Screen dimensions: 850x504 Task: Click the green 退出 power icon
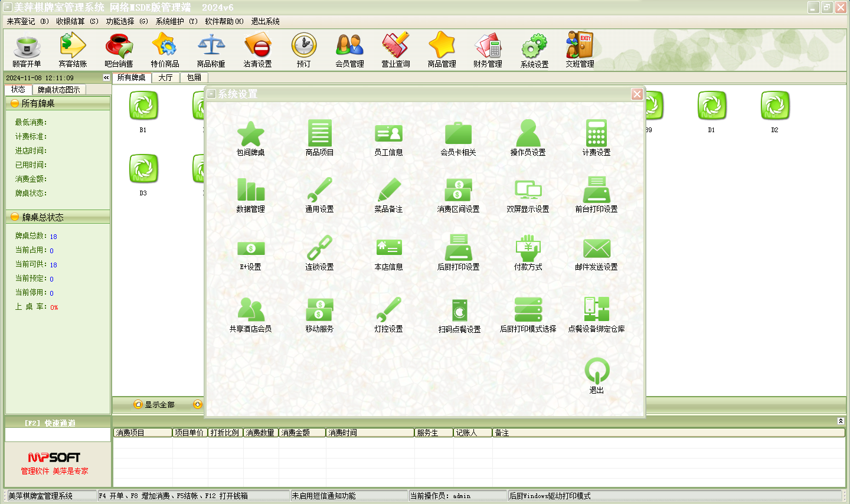point(596,372)
